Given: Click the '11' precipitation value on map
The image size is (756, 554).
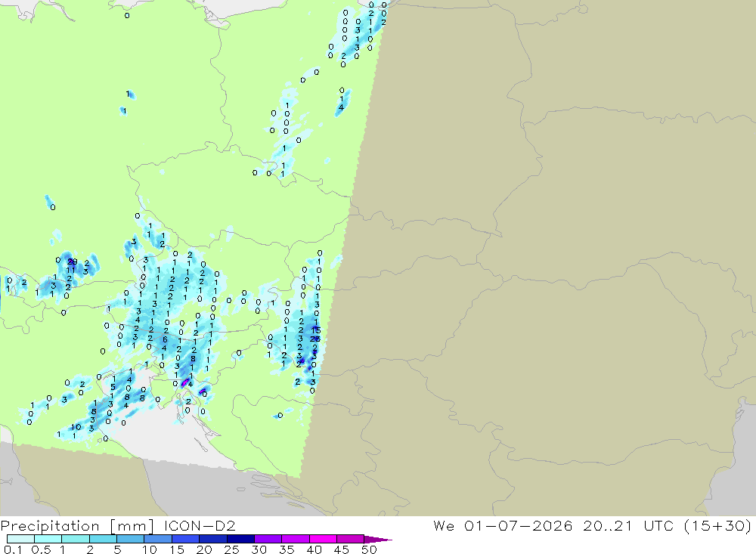Looking at the screenshot, I should [x=70, y=271].
